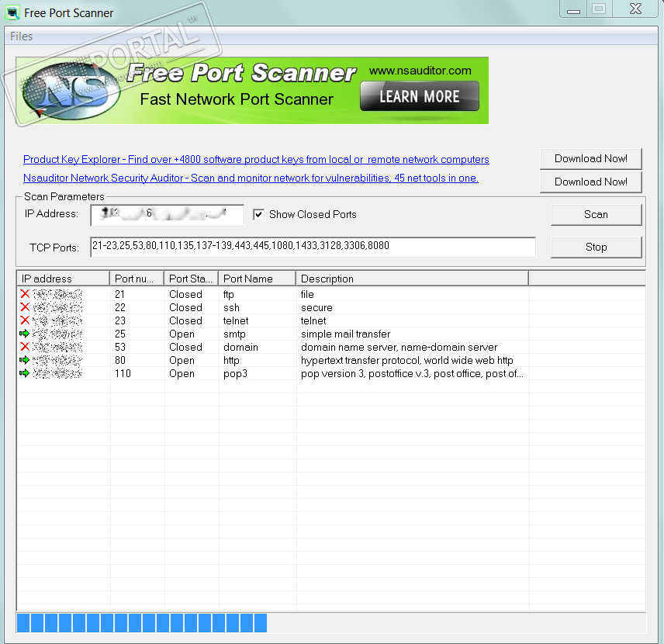
Task: Sort by the Port Status column header
Action: (191, 279)
